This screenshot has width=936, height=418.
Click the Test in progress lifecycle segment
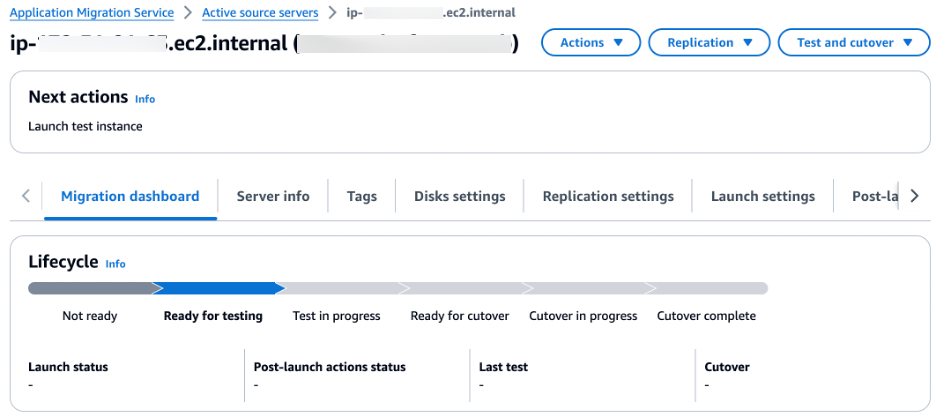coord(342,288)
